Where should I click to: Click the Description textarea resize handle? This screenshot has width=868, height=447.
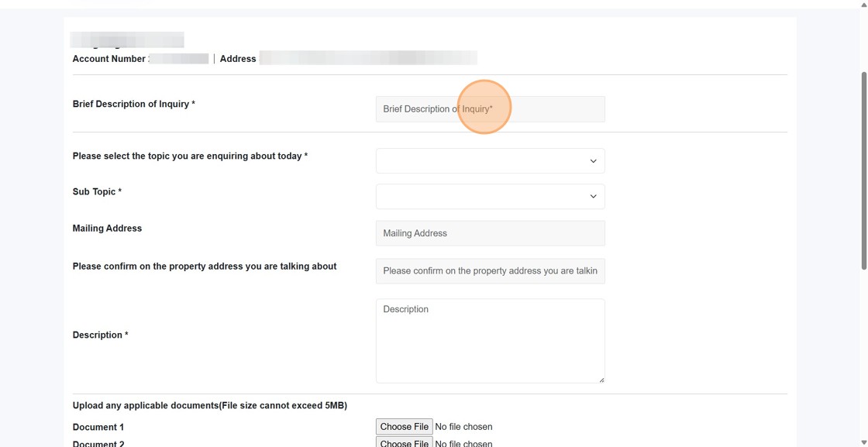(x=601, y=379)
